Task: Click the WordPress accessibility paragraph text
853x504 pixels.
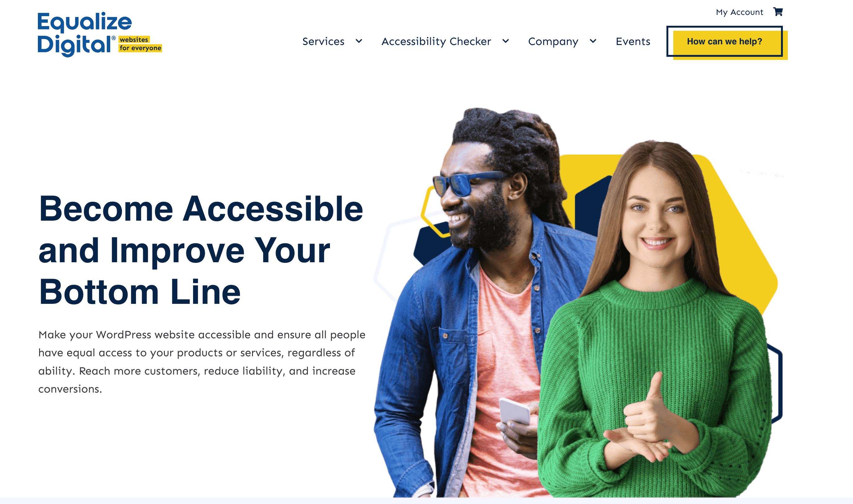Action: pyautogui.click(x=202, y=361)
